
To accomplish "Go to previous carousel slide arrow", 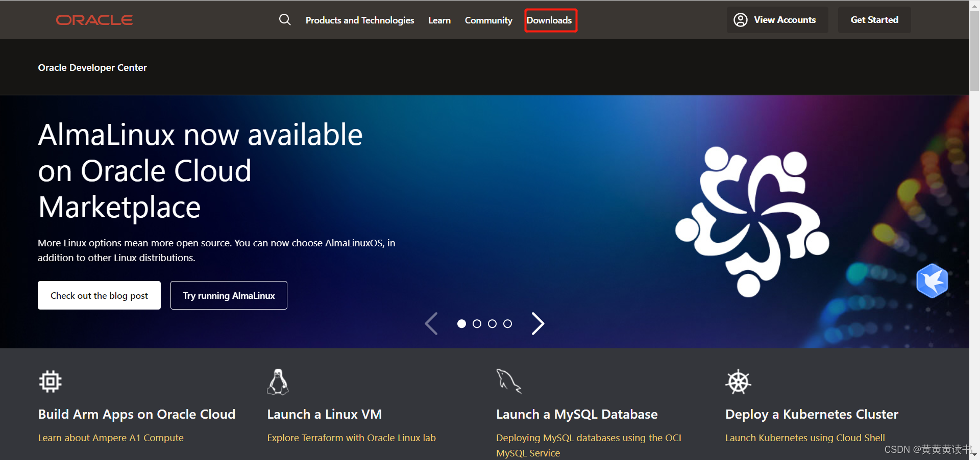I will pos(431,323).
